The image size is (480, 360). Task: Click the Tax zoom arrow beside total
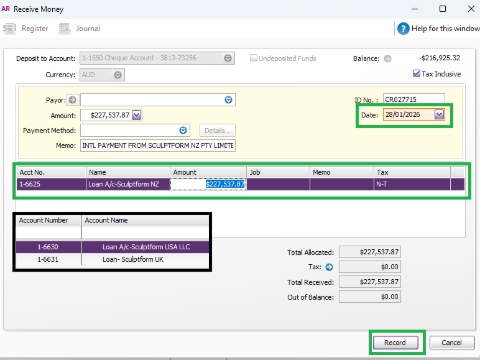tap(329, 267)
